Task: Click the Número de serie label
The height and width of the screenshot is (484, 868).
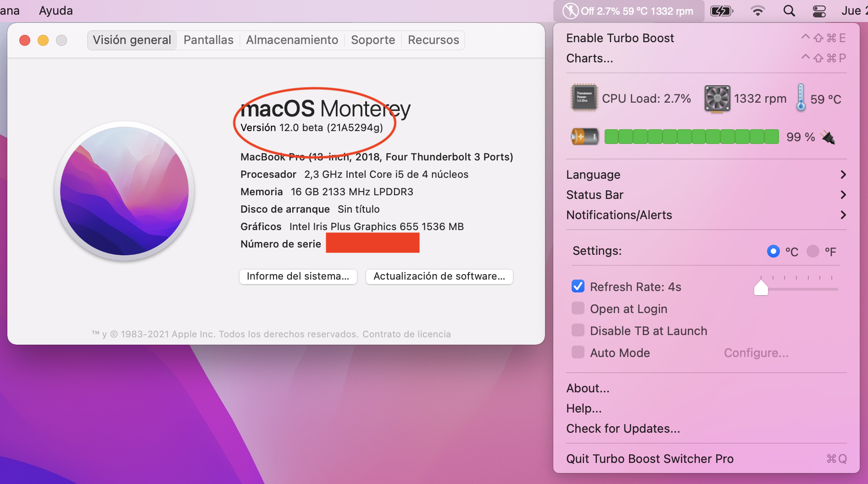Action: click(x=281, y=244)
